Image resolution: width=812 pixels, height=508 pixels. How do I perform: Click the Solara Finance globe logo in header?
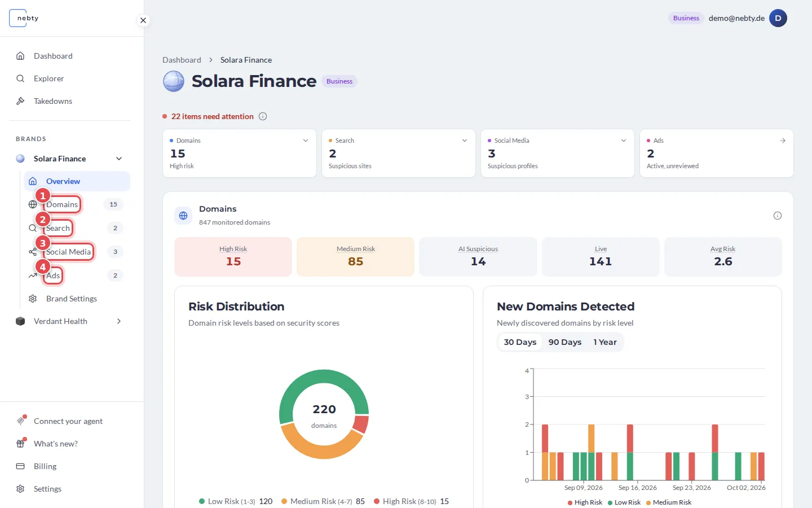174,81
